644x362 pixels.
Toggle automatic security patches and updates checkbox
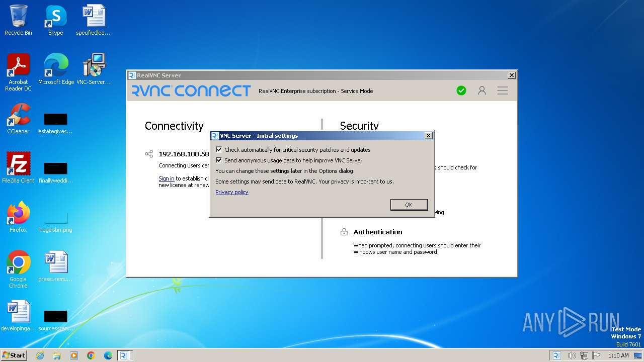219,150
